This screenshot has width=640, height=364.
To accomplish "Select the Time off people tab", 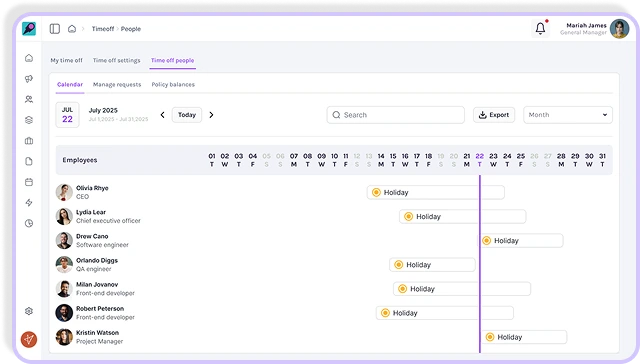I will pos(173,60).
